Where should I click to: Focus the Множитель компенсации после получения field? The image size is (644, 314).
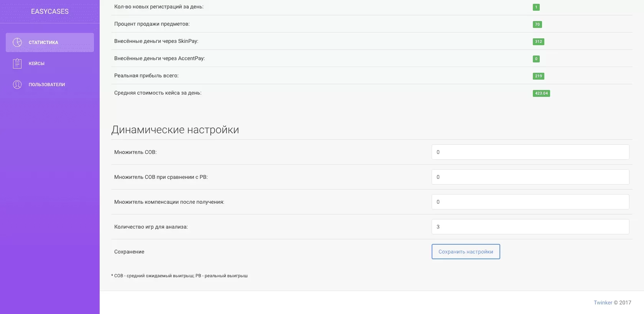(530, 202)
